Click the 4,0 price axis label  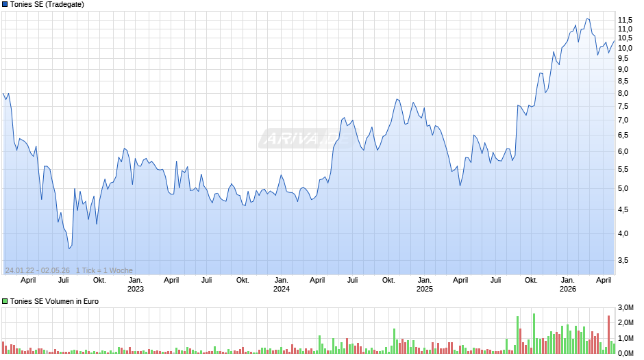click(623, 233)
